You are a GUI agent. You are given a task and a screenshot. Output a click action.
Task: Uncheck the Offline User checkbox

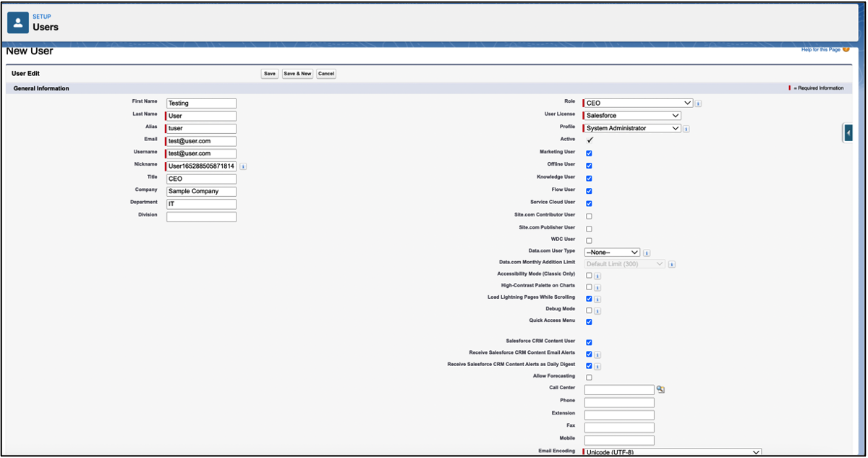[589, 166]
